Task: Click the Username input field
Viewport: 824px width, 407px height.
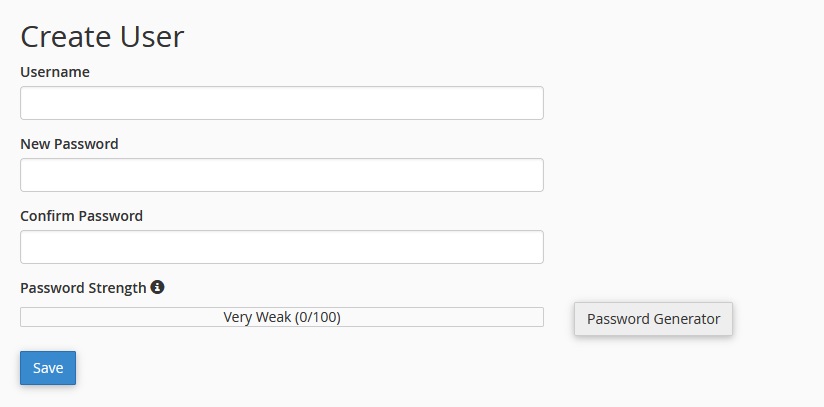Action: pos(282,103)
